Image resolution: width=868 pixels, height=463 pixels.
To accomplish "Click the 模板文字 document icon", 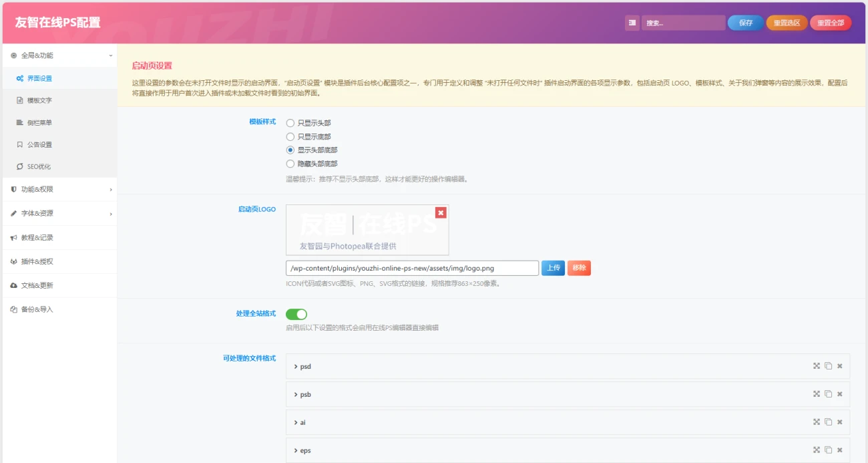I will 19,101.
